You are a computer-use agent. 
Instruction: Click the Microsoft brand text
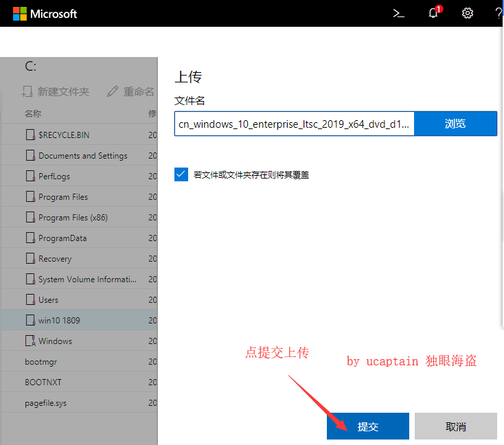pos(54,14)
